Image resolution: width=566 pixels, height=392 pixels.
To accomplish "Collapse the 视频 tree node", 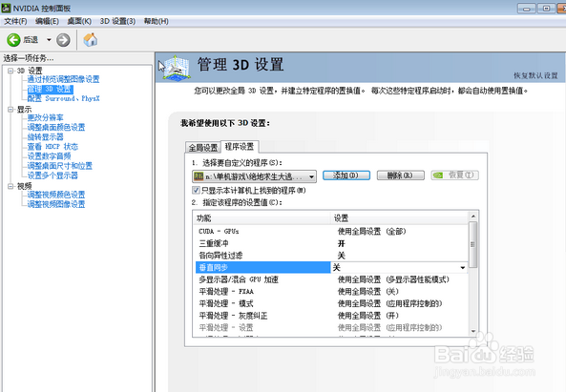I will point(10,186).
